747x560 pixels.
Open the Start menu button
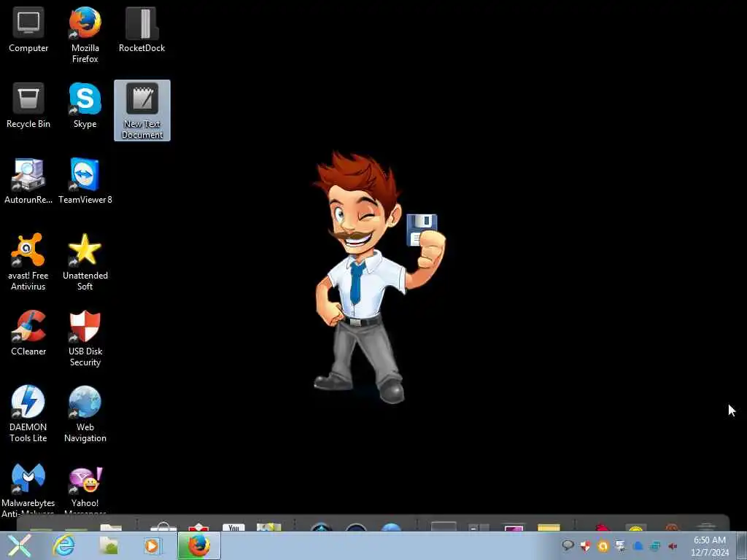pyautogui.click(x=19, y=545)
